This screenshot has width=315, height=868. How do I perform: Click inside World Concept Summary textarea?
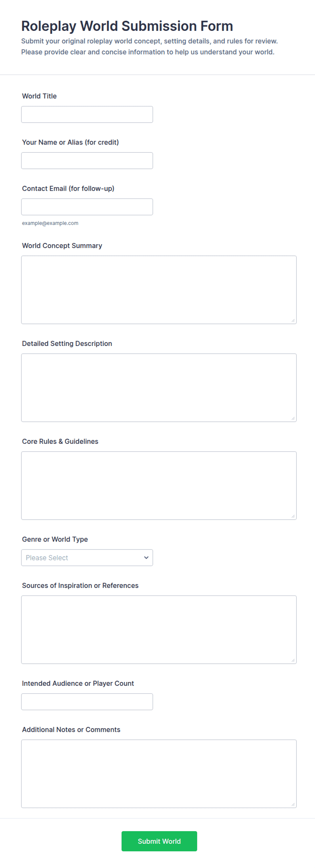(159, 290)
